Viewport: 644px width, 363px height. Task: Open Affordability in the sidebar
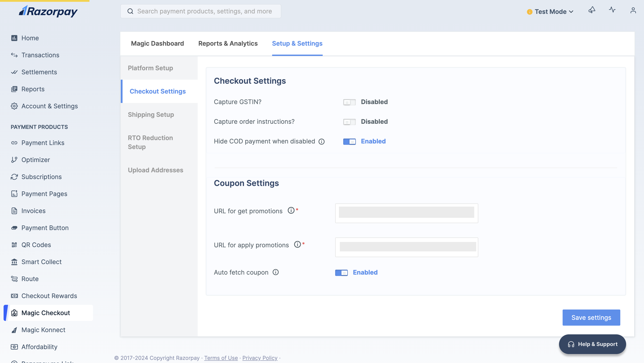tap(49, 347)
